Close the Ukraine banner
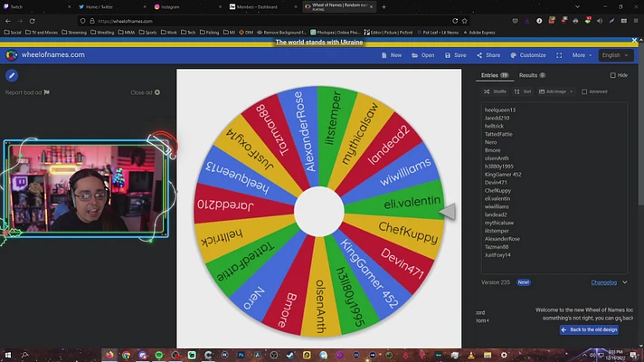Screen dimensions: 644x362 pyautogui.click(x=634, y=40)
